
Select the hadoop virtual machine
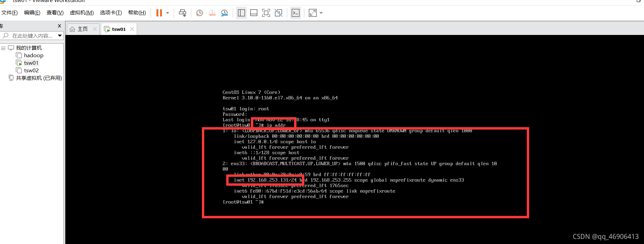34,56
